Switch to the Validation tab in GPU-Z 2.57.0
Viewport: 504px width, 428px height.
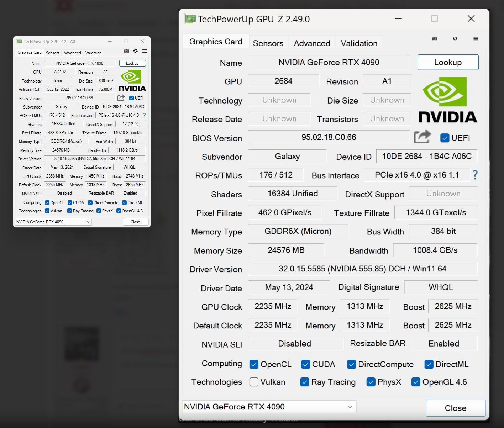pos(94,53)
